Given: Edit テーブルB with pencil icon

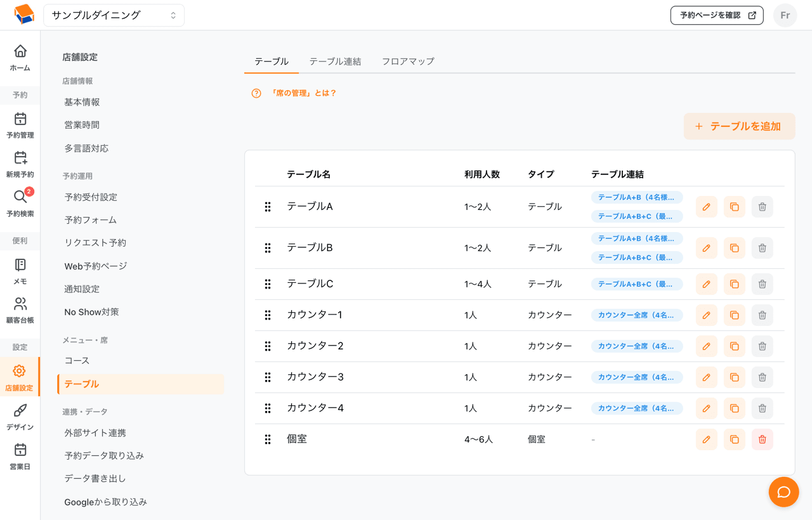Looking at the screenshot, I should click(707, 248).
